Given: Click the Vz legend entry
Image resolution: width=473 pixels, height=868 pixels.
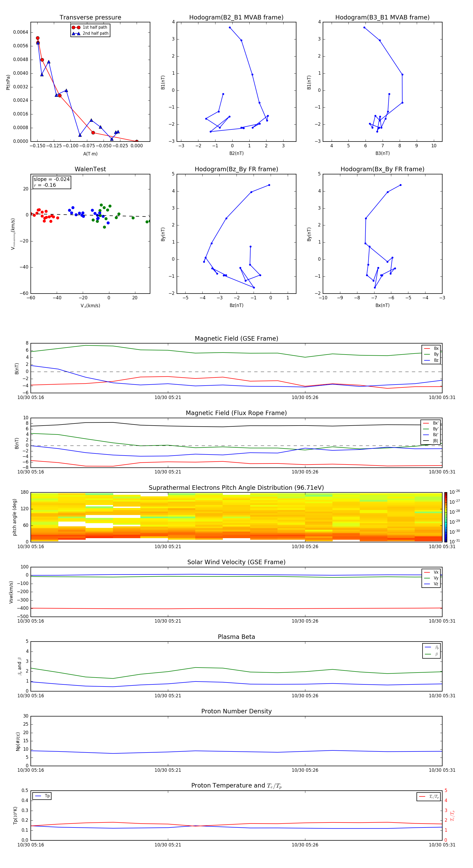Looking at the screenshot, I should click(431, 584).
